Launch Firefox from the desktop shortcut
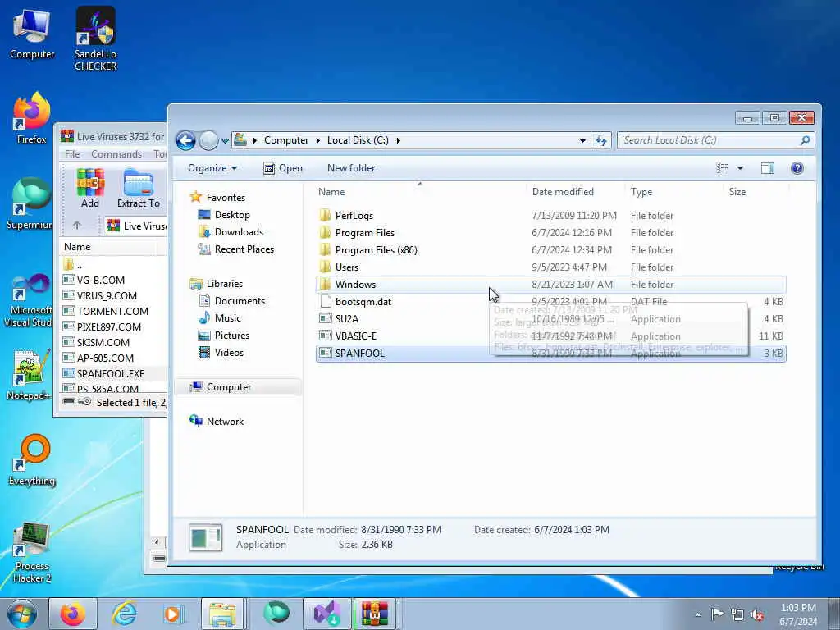This screenshot has width=840, height=630. pos(32,118)
